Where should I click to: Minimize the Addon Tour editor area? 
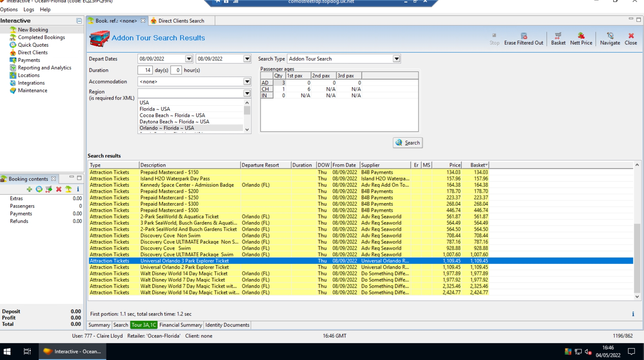[x=631, y=19]
